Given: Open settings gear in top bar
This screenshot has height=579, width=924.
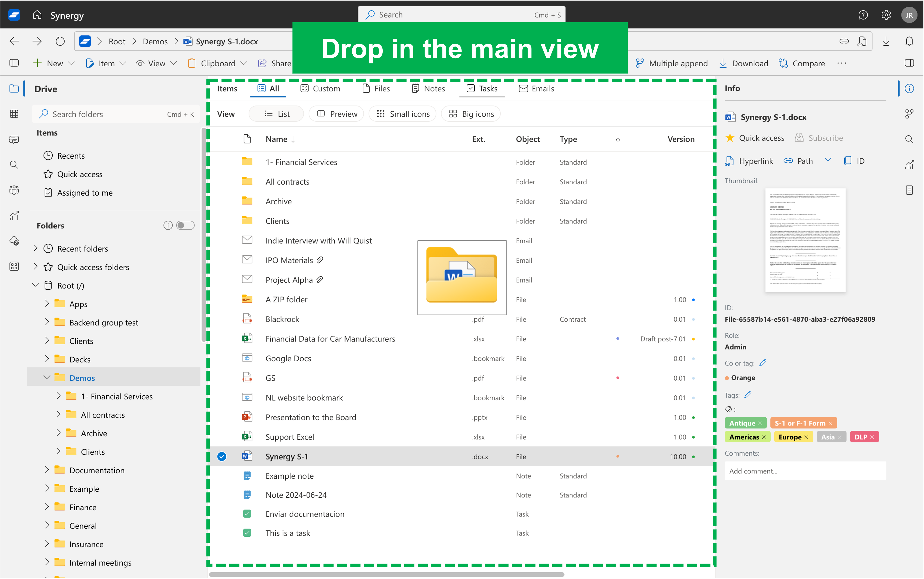Looking at the screenshot, I should pos(886,15).
